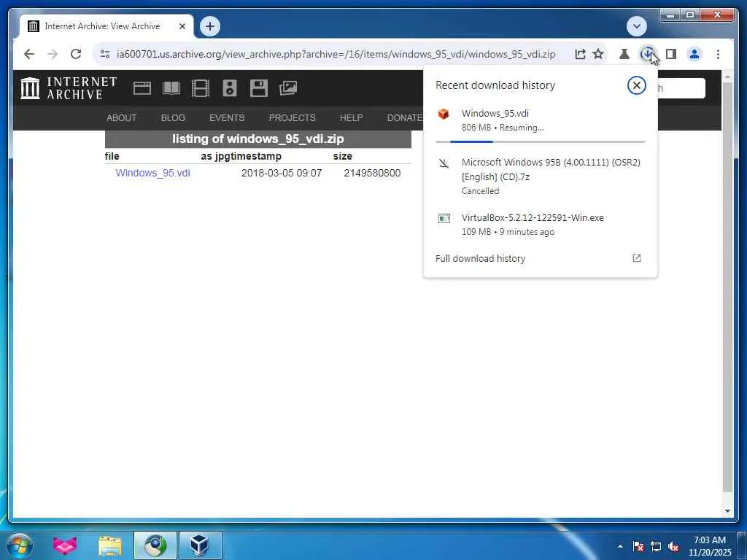Open the side panel icon

(x=671, y=54)
